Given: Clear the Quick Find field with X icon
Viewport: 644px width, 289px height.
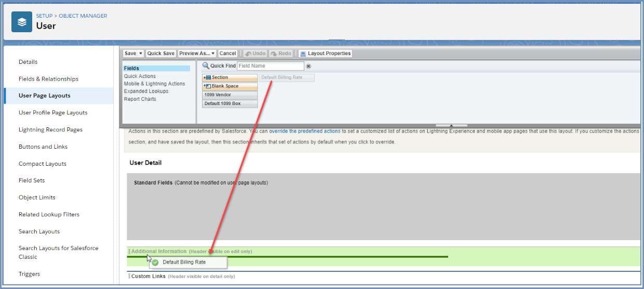Looking at the screenshot, I should click(x=308, y=67).
